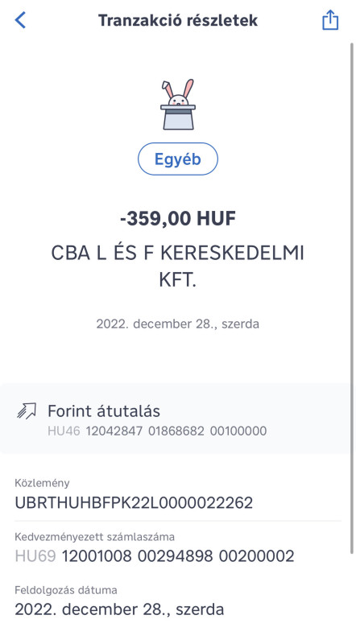
Task: Tap the Feldolgozás dátuma label
Action: (66, 591)
